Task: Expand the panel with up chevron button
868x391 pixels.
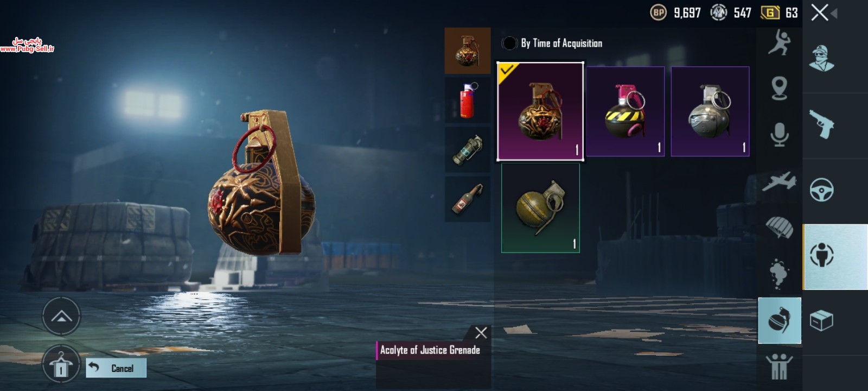Action: [x=61, y=317]
